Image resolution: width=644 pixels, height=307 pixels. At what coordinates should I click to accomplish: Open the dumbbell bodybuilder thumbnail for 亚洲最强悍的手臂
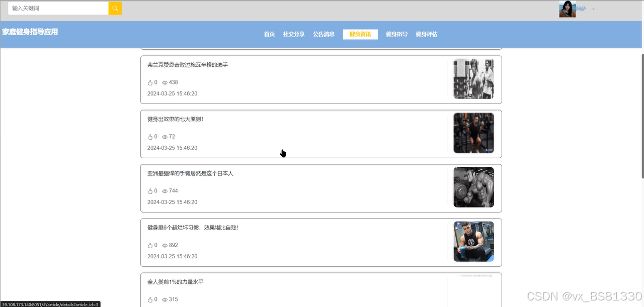tap(473, 187)
